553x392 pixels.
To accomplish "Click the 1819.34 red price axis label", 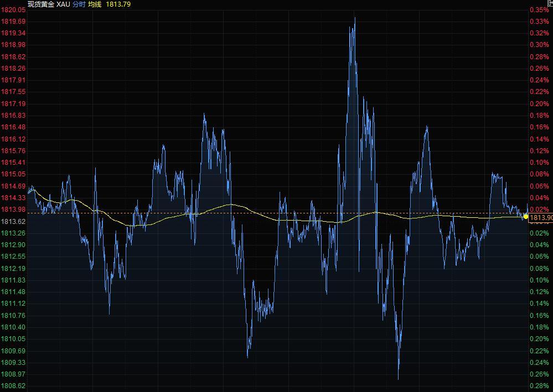I will 13,33.
